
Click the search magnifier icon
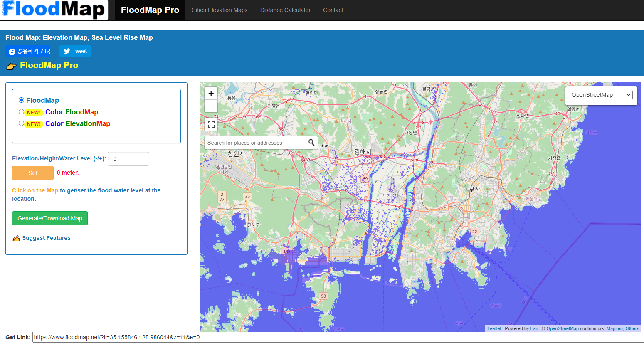click(x=311, y=142)
